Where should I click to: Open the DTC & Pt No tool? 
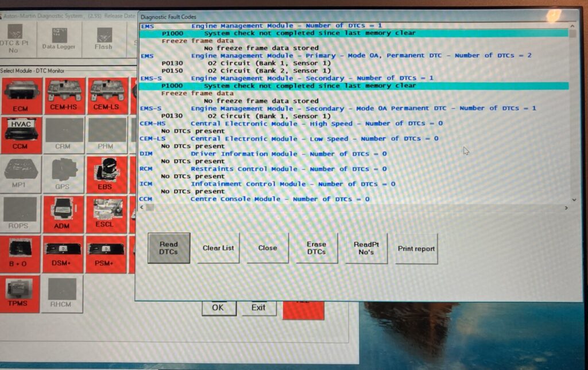pos(16,39)
